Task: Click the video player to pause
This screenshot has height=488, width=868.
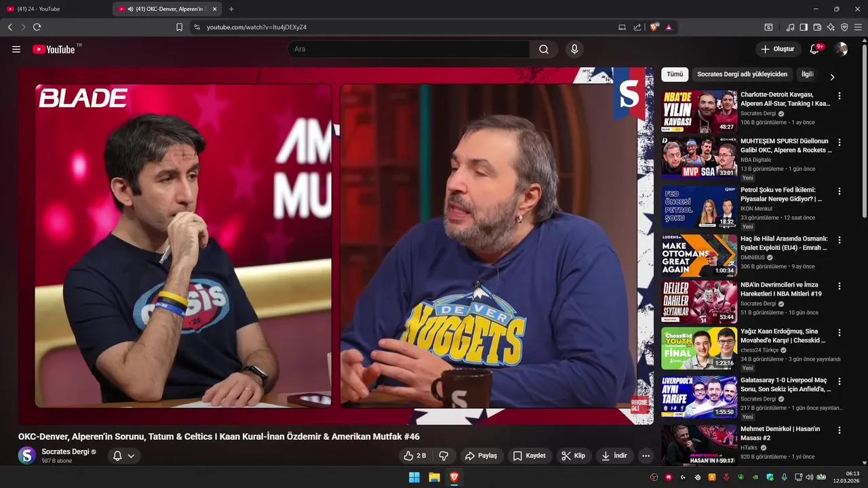Action: pos(336,245)
